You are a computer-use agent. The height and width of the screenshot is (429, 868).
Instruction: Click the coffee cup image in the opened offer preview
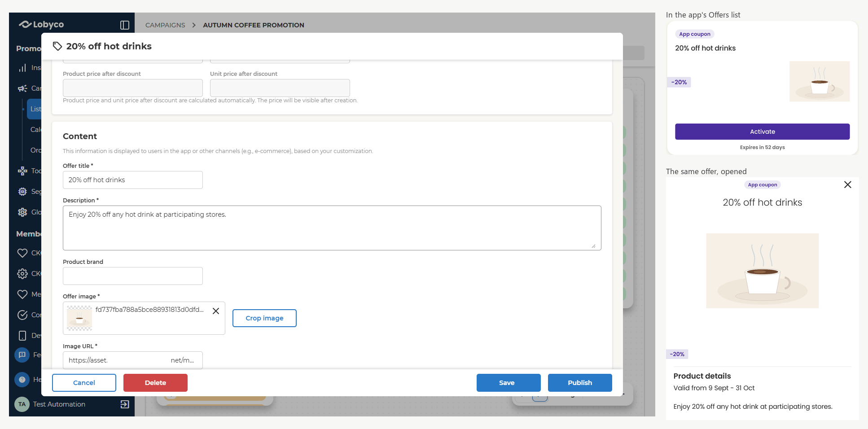[x=763, y=271]
